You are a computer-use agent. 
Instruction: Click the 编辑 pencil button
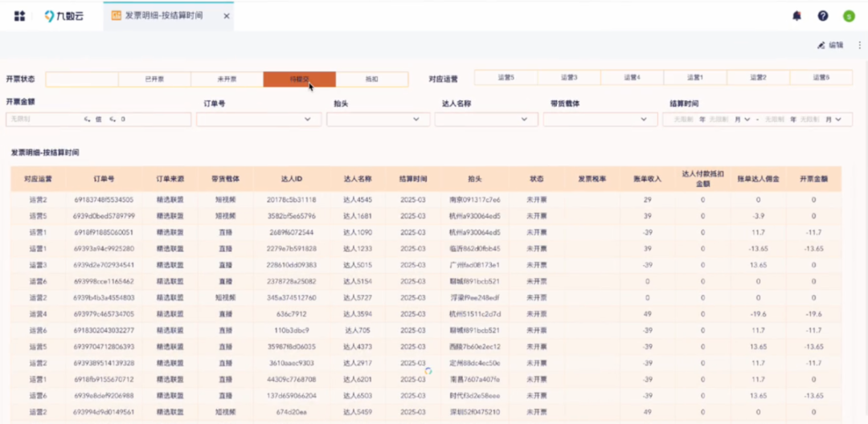tap(829, 45)
